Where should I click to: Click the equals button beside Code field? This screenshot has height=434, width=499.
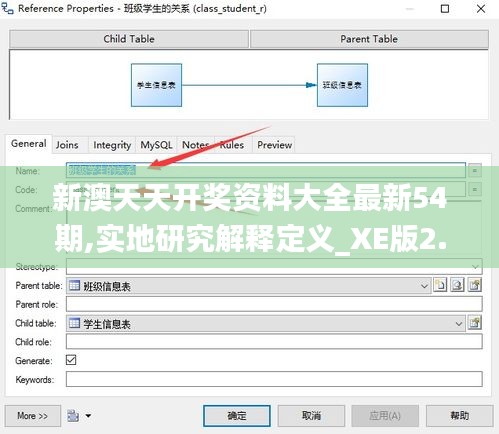point(475,189)
